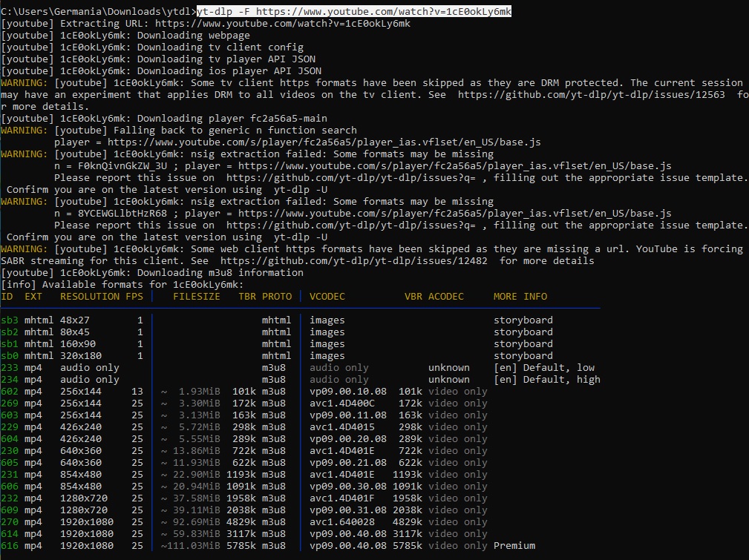Viewport: 749px width, 560px height.
Task: Click the 'Falling back to generic n function search' warning
Action: click(235, 131)
